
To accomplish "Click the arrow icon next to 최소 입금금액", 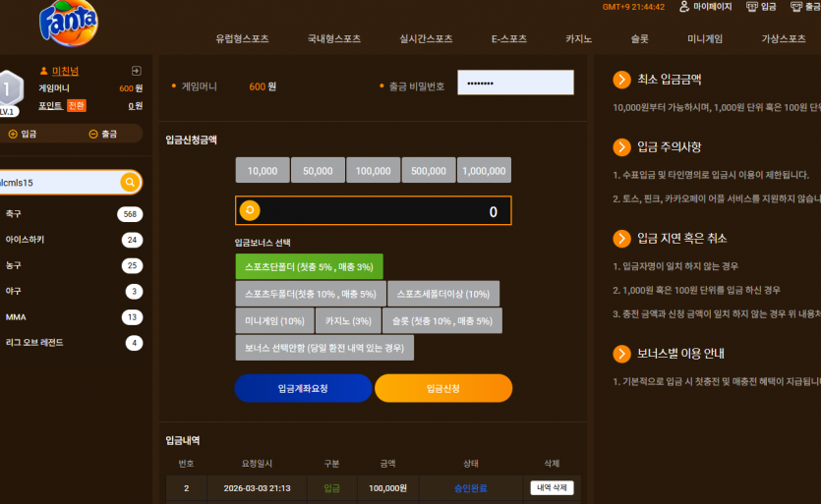I will point(621,80).
